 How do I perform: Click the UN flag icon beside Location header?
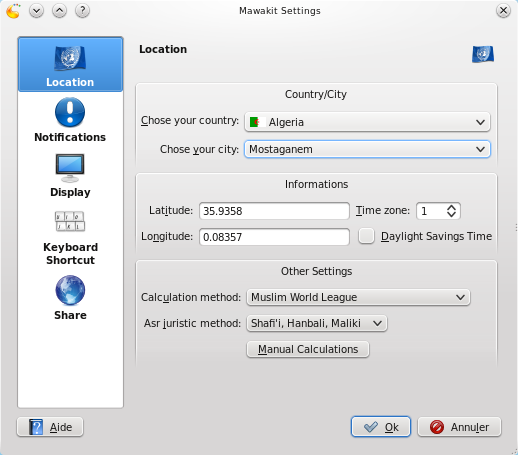483,54
